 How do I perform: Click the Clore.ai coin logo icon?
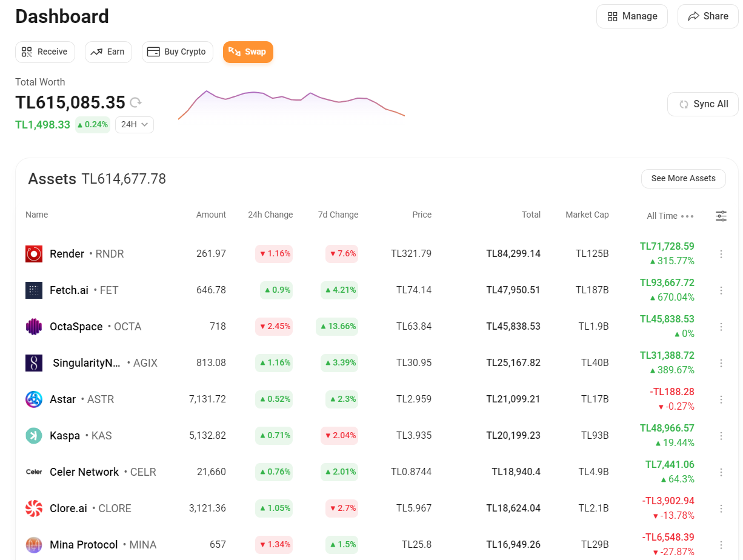34,508
